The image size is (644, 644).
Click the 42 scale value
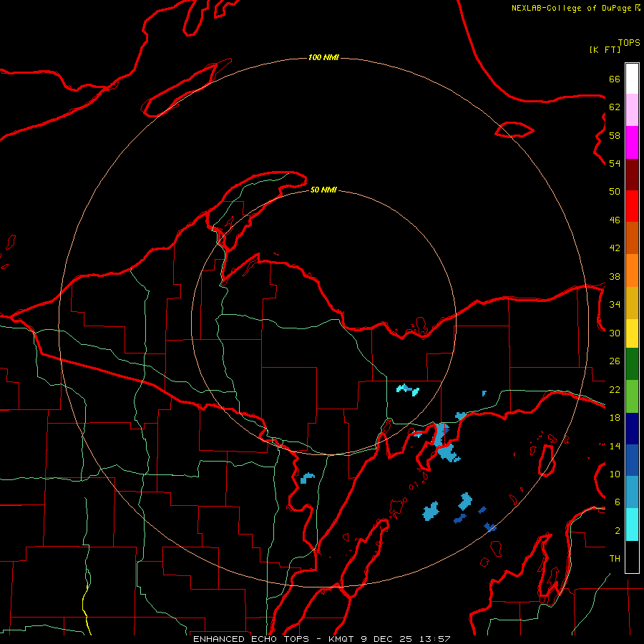[x=615, y=248]
